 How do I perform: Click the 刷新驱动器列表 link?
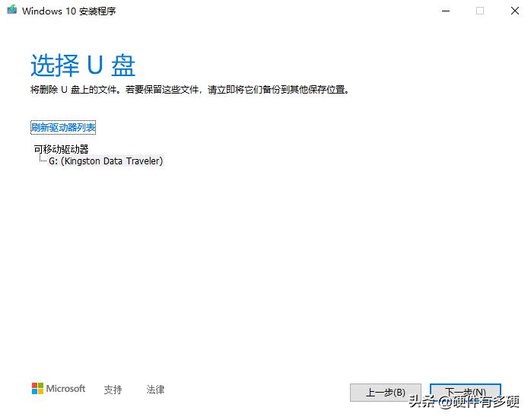pyautogui.click(x=63, y=127)
